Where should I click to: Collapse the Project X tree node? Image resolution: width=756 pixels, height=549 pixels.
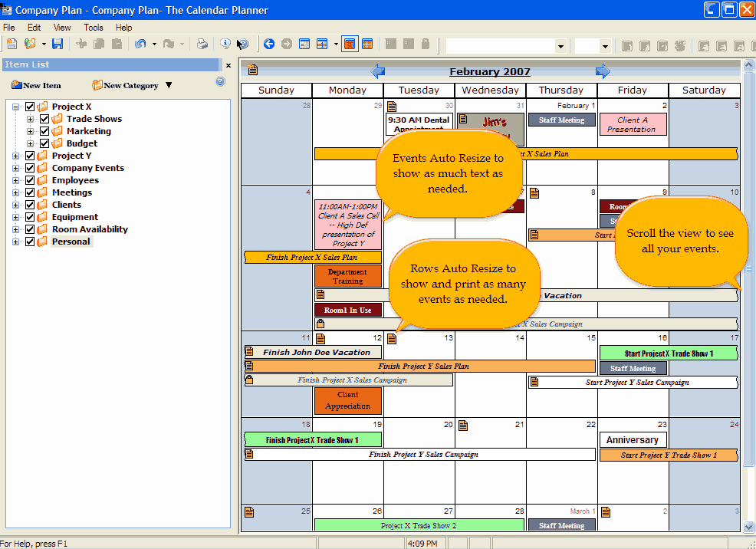point(15,107)
